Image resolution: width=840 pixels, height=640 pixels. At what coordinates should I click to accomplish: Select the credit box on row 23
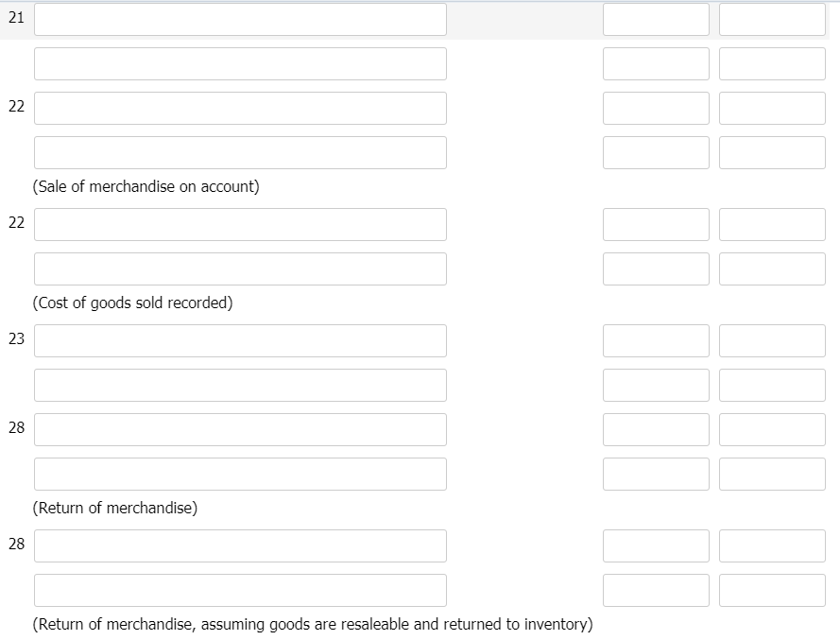point(772,340)
